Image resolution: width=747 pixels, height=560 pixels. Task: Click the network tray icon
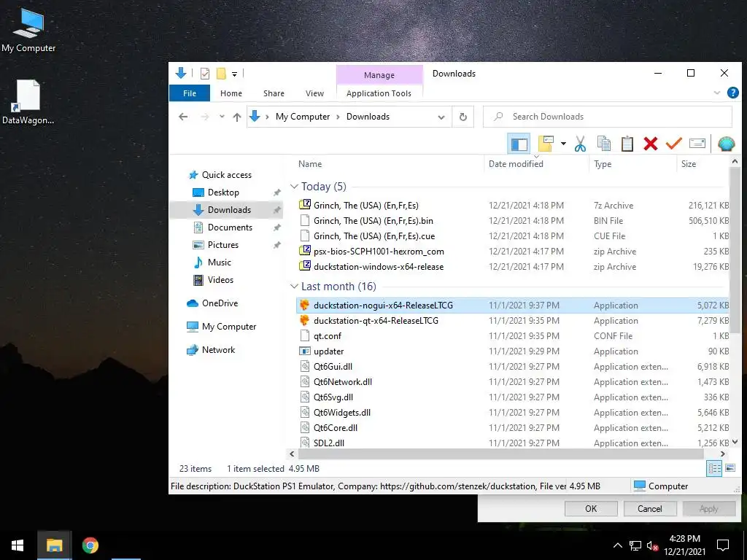click(635, 545)
